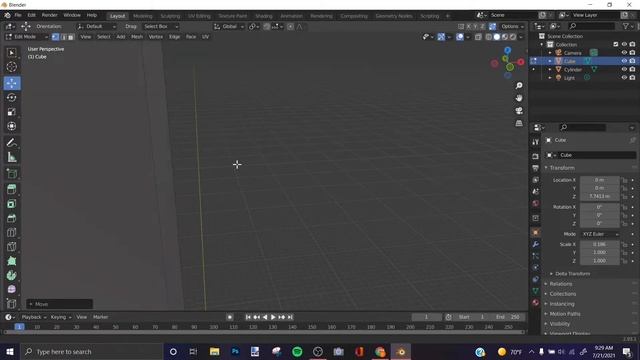
Task: Collapse the Transform panel
Action: tap(562, 168)
